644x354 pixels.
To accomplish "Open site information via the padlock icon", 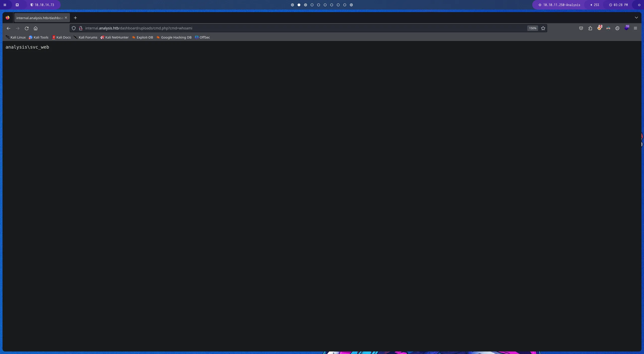I will [x=81, y=28].
